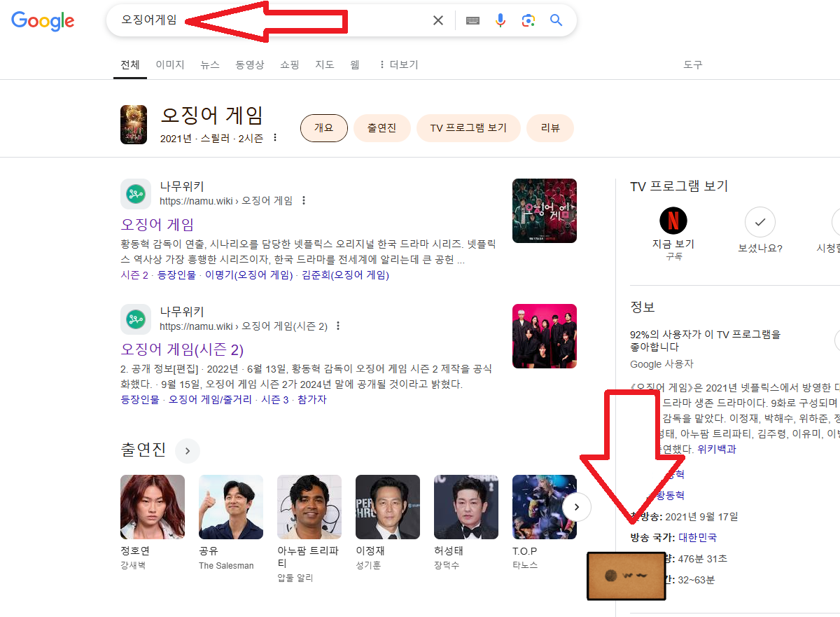Select the 출연진 cast chip

(x=381, y=128)
